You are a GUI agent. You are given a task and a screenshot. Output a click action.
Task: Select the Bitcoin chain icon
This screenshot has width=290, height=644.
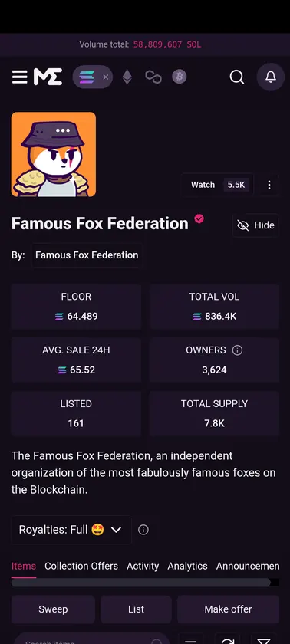179,77
